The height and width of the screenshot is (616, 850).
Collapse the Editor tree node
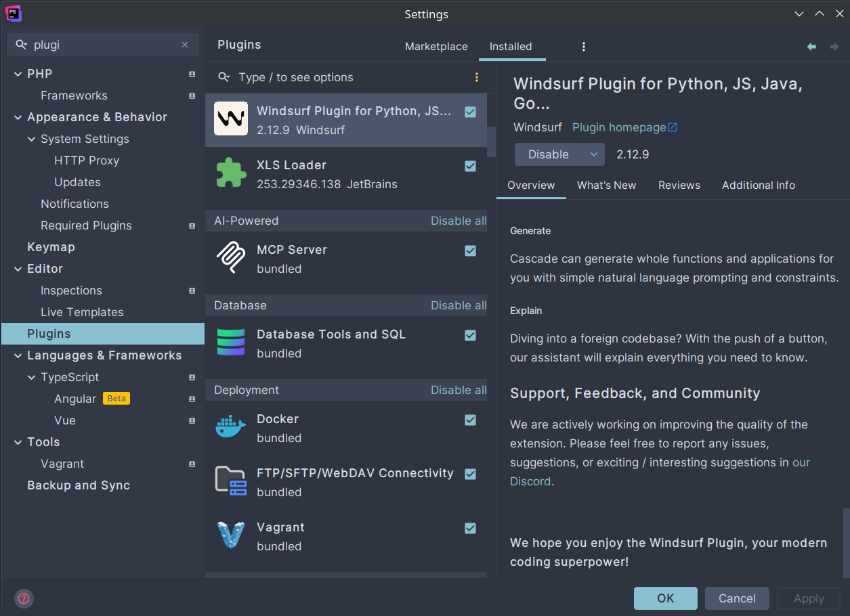[18, 269]
